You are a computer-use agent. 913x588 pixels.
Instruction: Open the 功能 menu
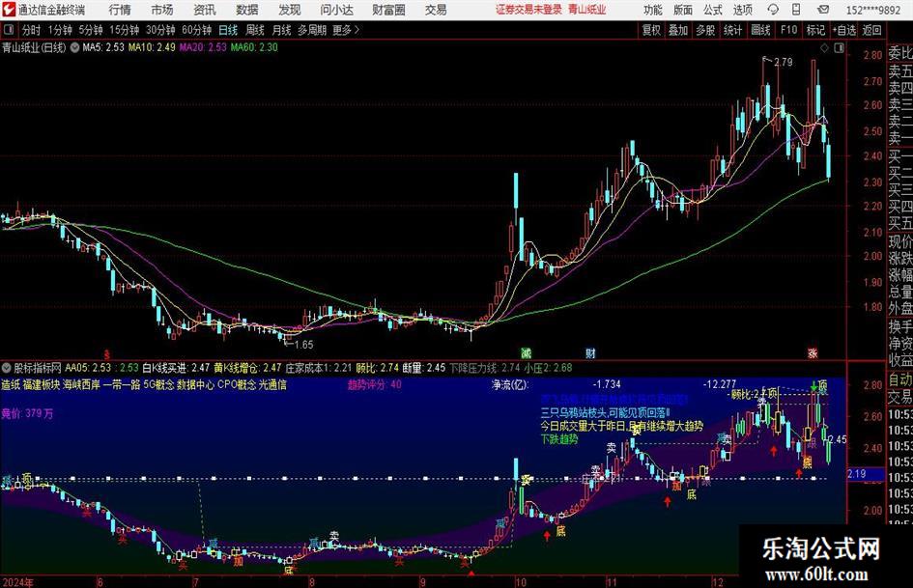click(x=653, y=10)
